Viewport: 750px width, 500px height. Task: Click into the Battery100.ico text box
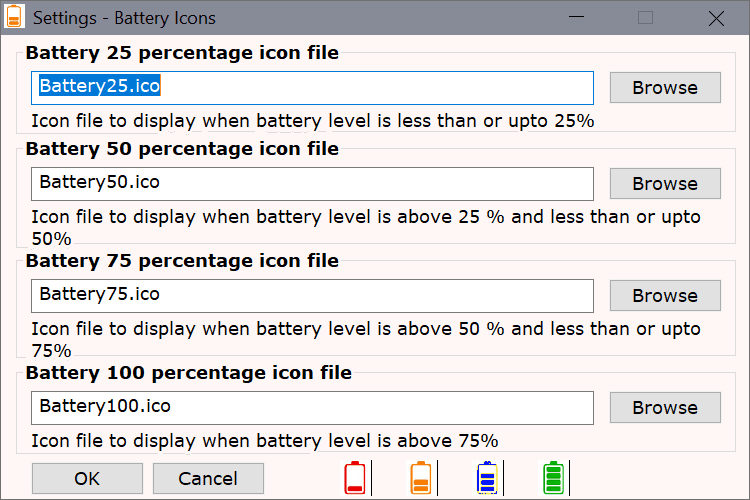point(312,408)
